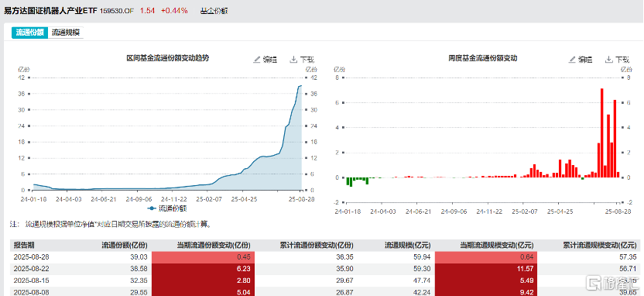Click the 区间基金流通份额变动趋势 chart title
This screenshot has width=644, height=296.
click(167, 58)
